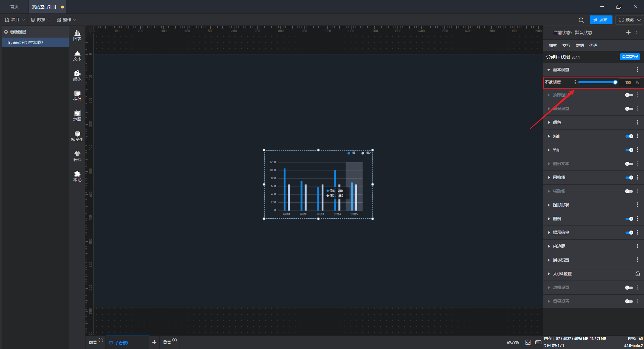
Task: Click the fit-to-screen icon in status bar
Action: [528, 342]
